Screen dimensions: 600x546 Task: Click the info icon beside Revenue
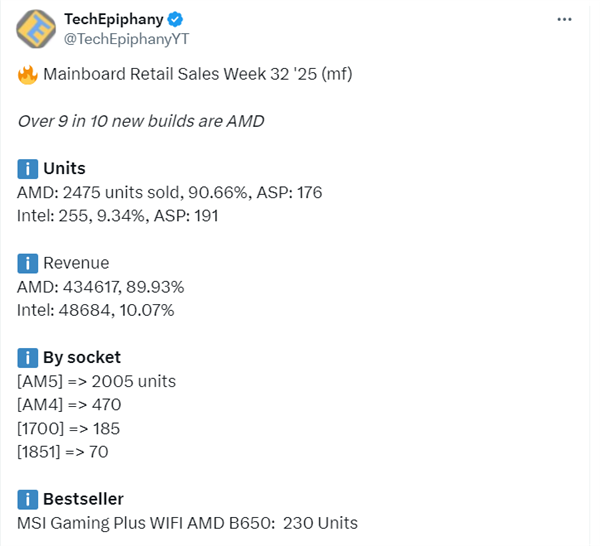27,264
